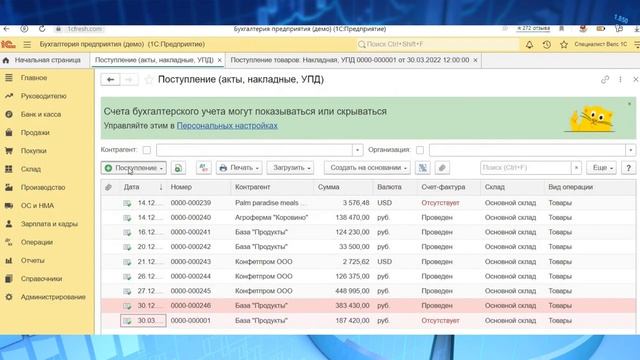This screenshot has height=360, width=640.
Task: Open the Поступление create dropdown
Action: 133,168
